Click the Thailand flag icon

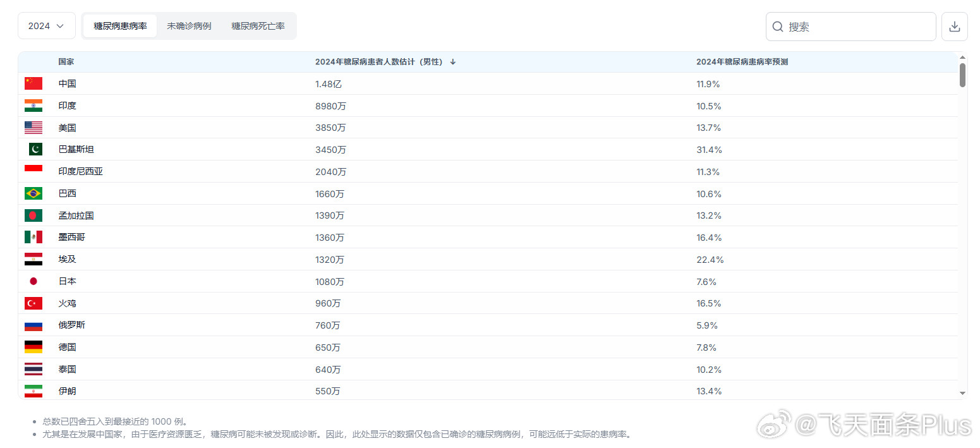(x=33, y=369)
